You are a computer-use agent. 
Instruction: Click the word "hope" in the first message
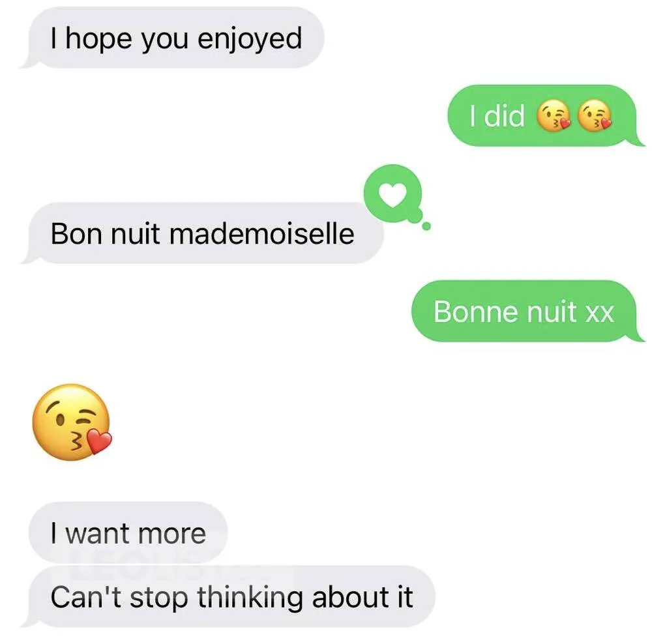tap(98, 40)
